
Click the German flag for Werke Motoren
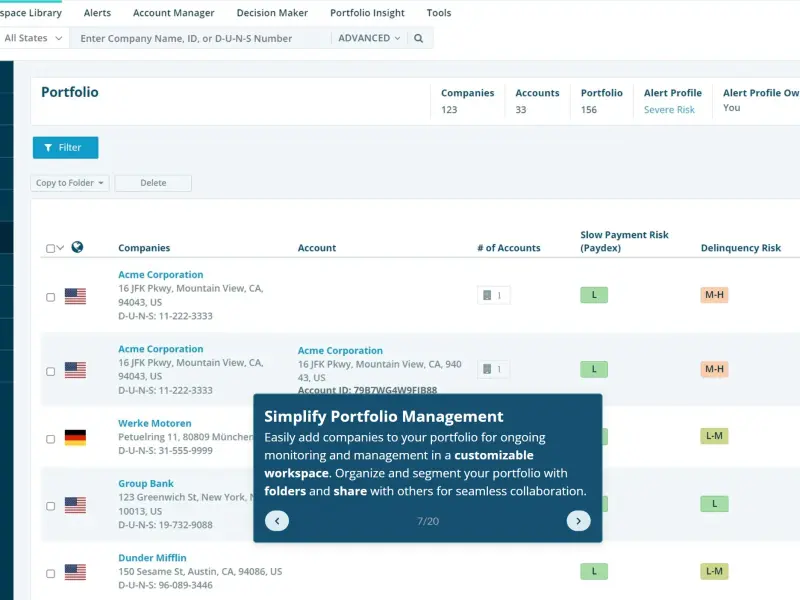tap(76, 438)
